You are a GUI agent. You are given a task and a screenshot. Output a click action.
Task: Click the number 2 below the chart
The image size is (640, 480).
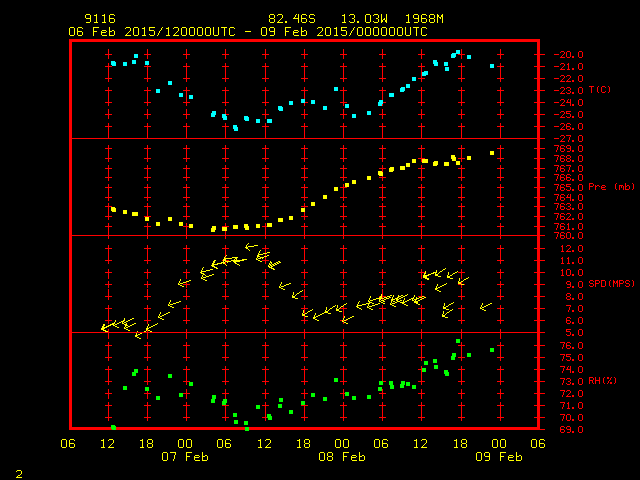pyautogui.click(x=19, y=474)
